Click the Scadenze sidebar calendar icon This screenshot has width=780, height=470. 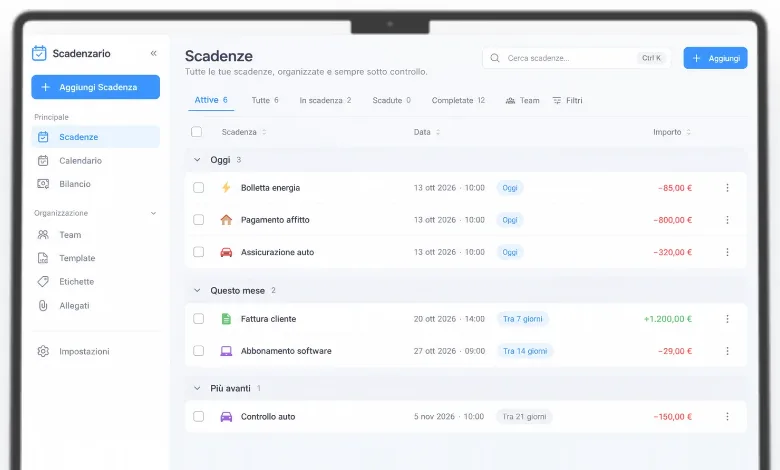click(43, 137)
